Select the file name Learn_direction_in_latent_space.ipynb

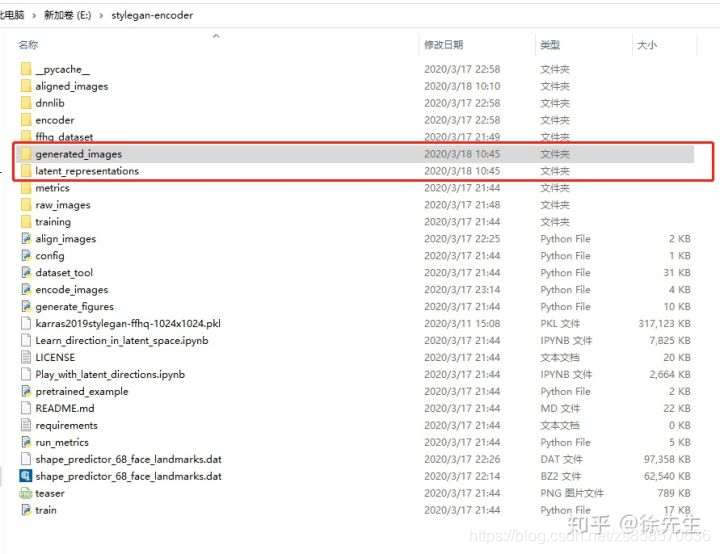tap(122, 340)
